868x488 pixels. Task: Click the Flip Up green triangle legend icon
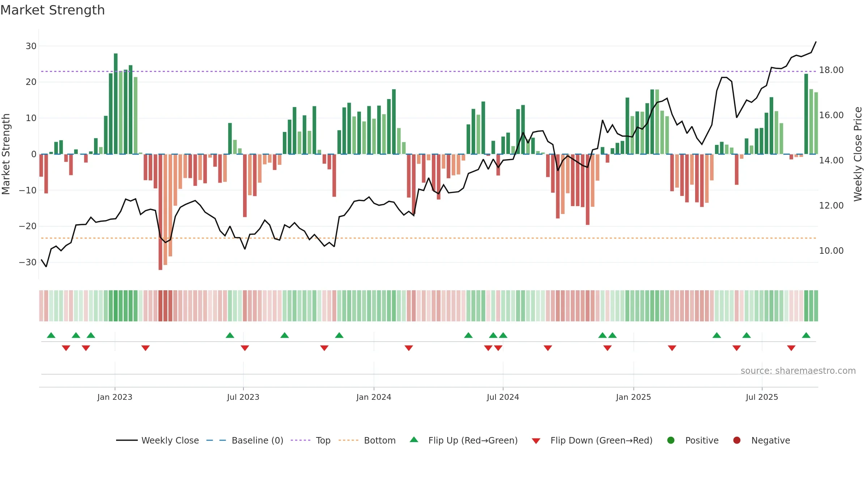(x=414, y=440)
